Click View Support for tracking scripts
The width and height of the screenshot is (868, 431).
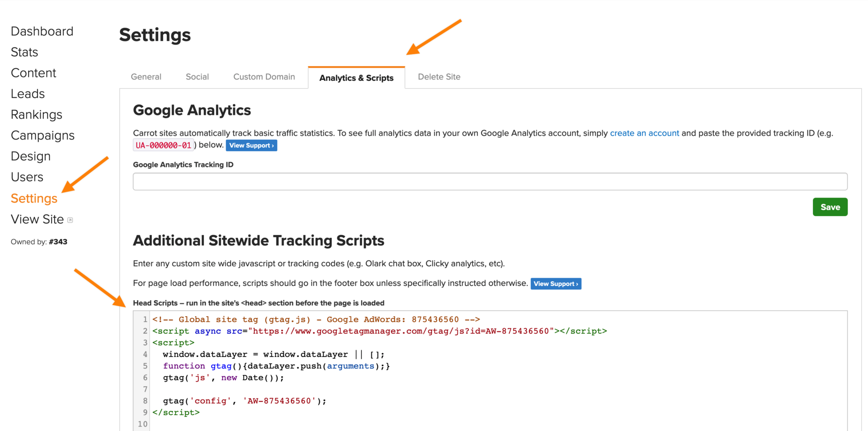[556, 284]
